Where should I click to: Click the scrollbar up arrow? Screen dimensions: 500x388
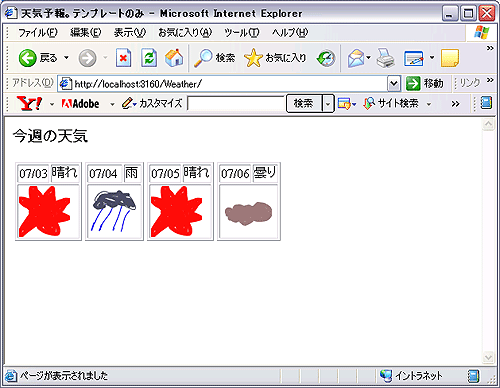488,124
